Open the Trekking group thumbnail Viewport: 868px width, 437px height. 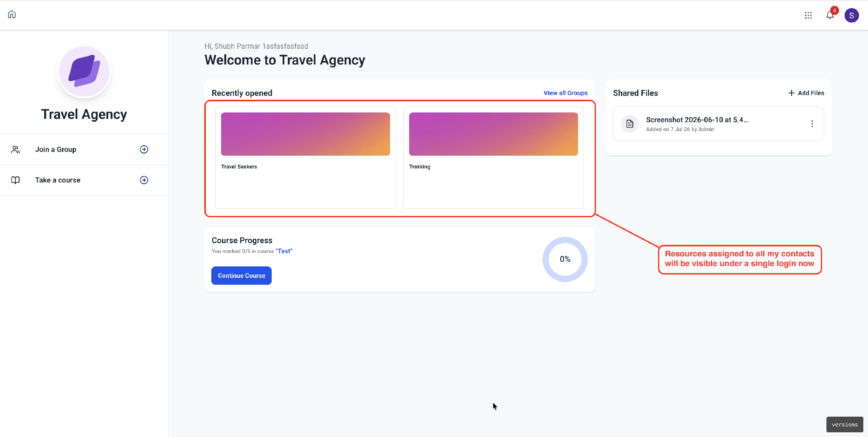[494, 134]
